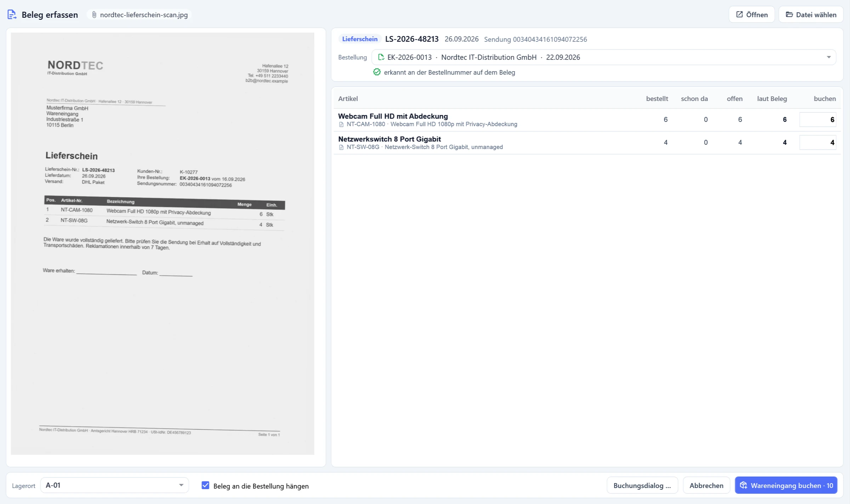Viewport: 850px width, 504px height.
Task: Open the Buchungsdialog ... button
Action: (642, 485)
